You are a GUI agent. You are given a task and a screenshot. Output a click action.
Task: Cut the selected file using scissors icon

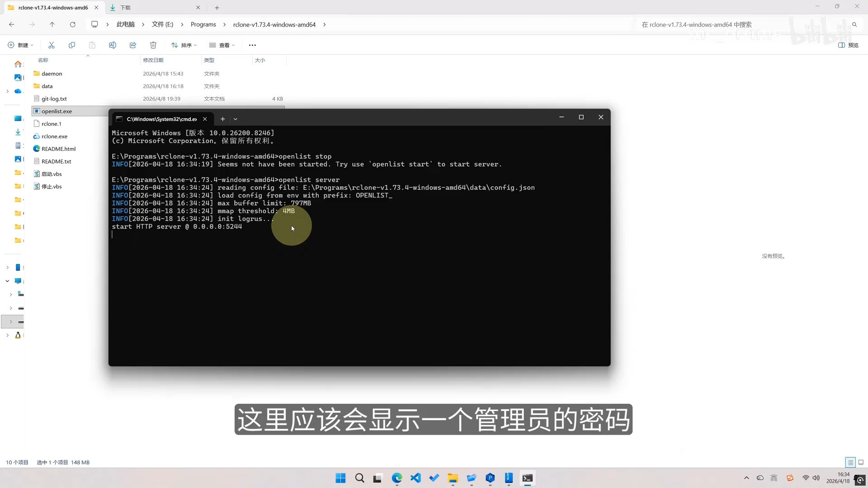51,45
